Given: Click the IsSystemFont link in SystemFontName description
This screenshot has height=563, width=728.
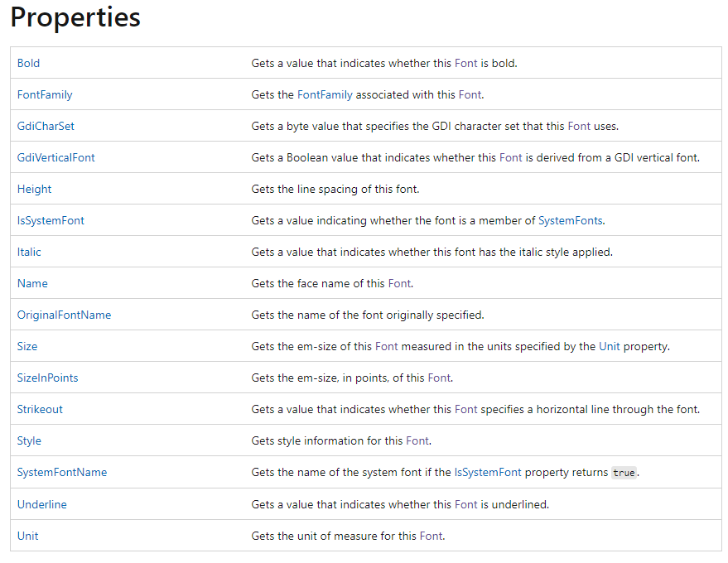Looking at the screenshot, I should 488,472.
